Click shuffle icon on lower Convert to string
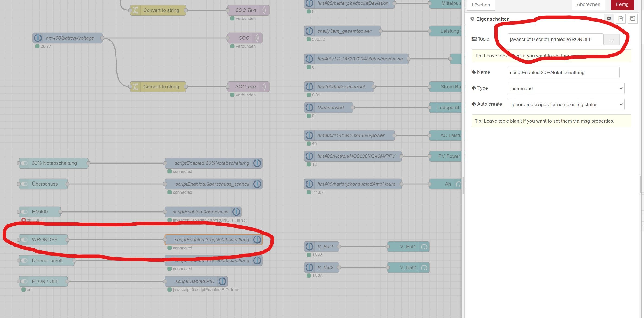Viewport: 644px width, 318px height. tap(135, 87)
